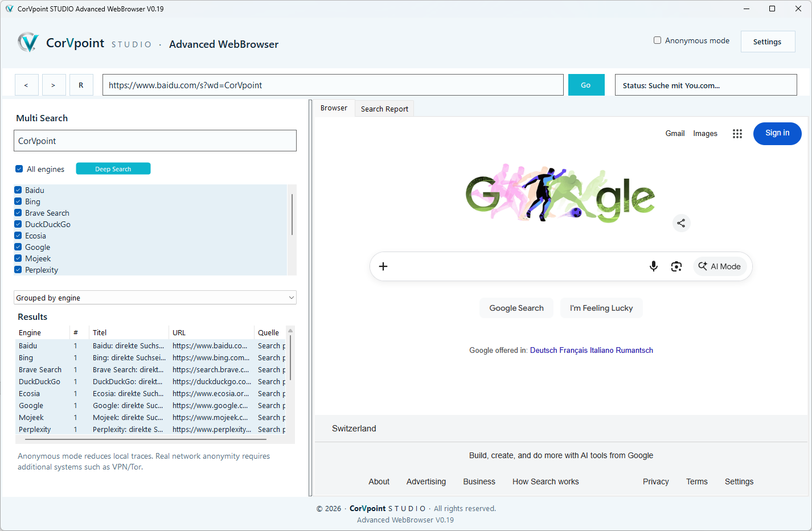
Task: Uncheck the Brave Search engine checkbox
Action: click(18, 213)
